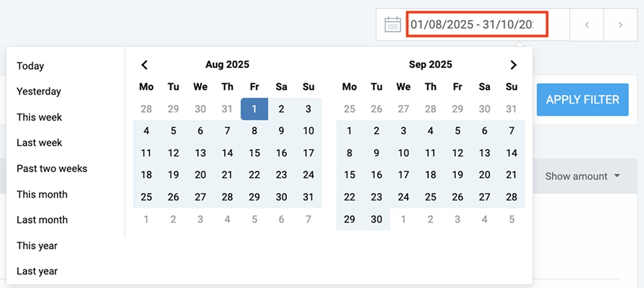Pick the Last month preset
This screenshot has width=644, height=288.
[x=42, y=220]
